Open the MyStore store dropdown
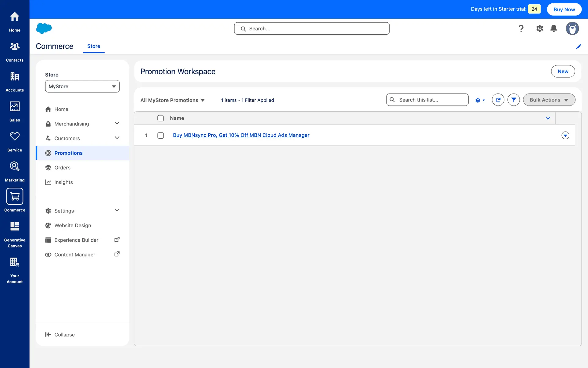Viewport: 588px width, 368px height. click(82, 86)
